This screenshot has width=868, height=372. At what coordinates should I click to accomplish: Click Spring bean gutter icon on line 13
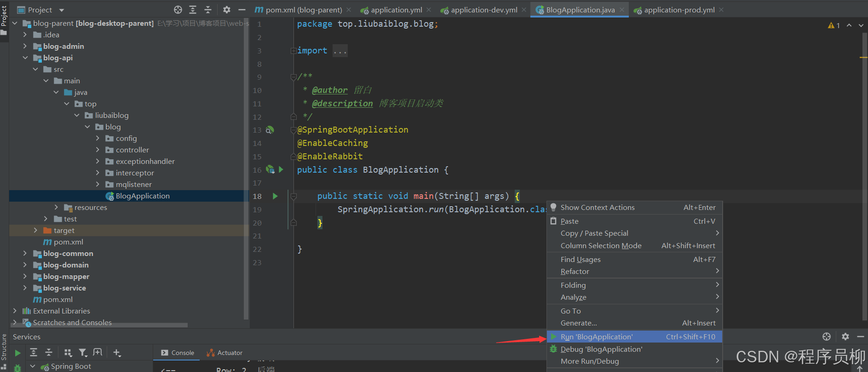click(x=270, y=130)
